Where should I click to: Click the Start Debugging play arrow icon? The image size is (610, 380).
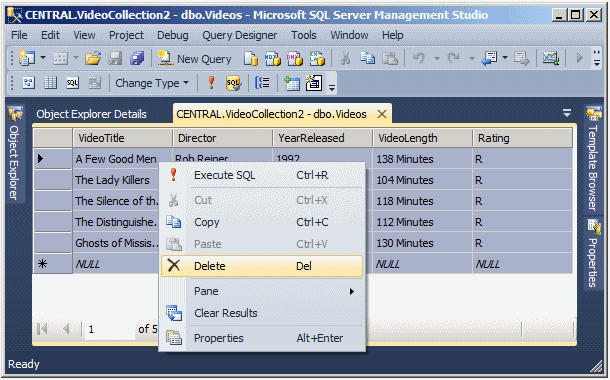579,58
